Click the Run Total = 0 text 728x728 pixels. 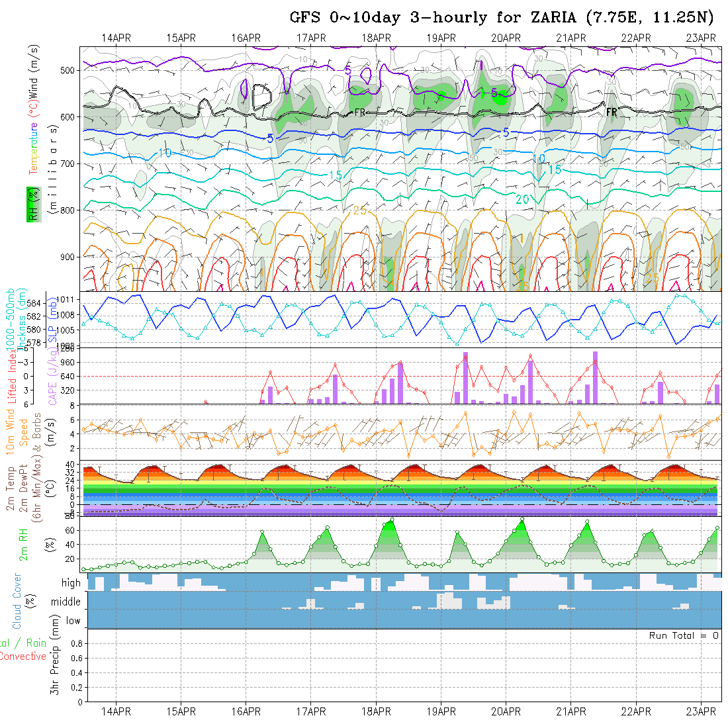[684, 635]
